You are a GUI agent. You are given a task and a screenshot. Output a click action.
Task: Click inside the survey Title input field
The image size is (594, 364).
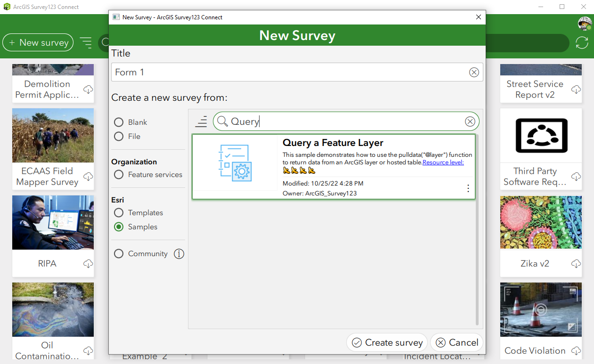tap(283, 72)
